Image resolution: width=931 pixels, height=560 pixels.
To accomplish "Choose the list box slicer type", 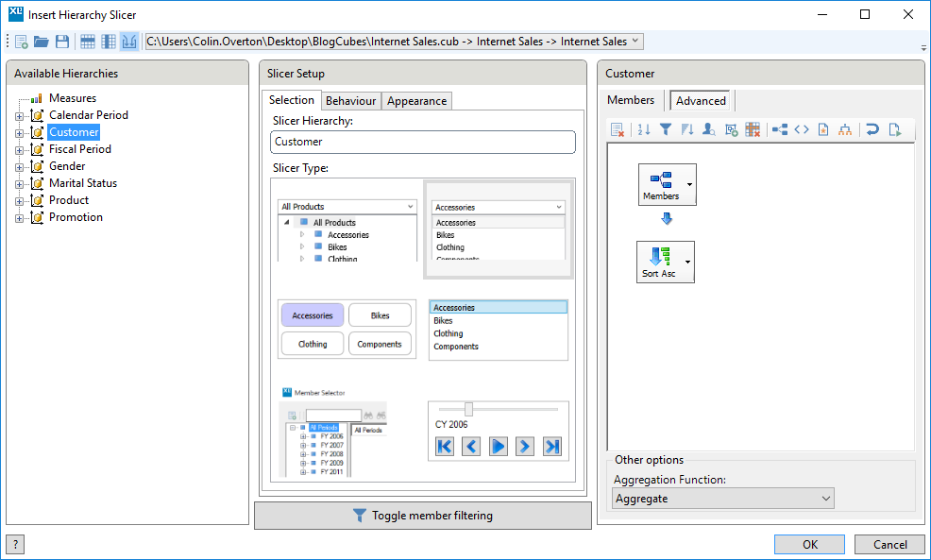I will (499, 330).
